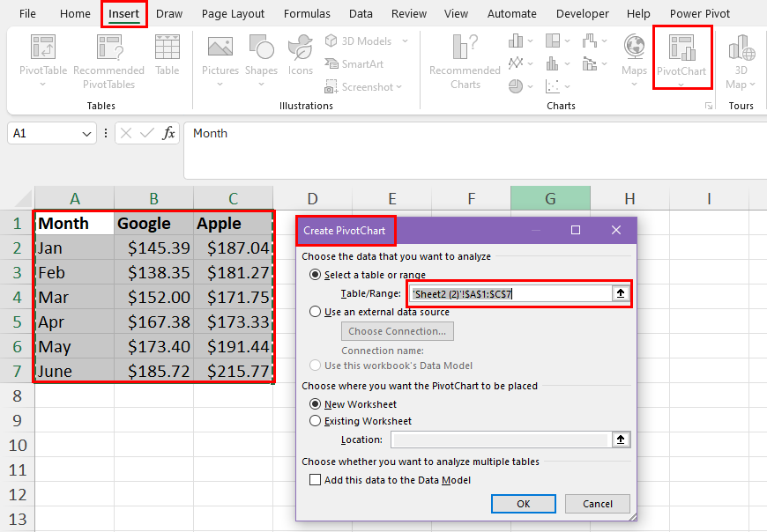Expand the 3D Map dropdown arrow
The width and height of the screenshot is (767, 532).
click(x=752, y=85)
